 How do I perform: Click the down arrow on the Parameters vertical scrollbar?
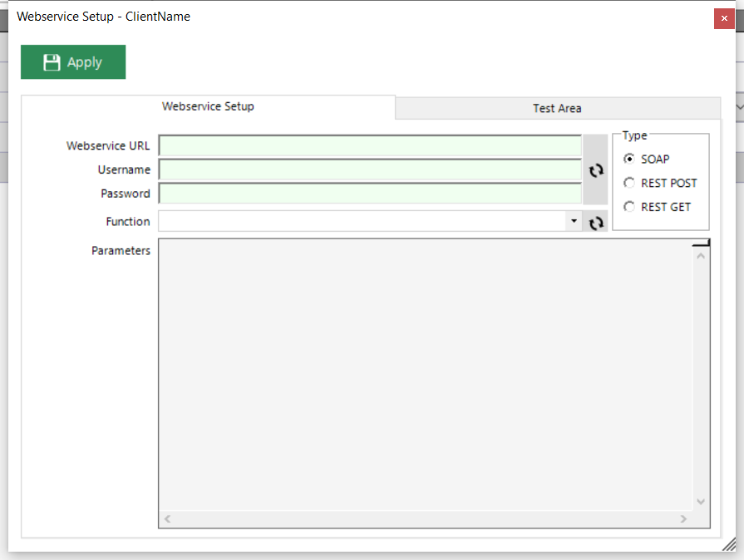(700, 502)
